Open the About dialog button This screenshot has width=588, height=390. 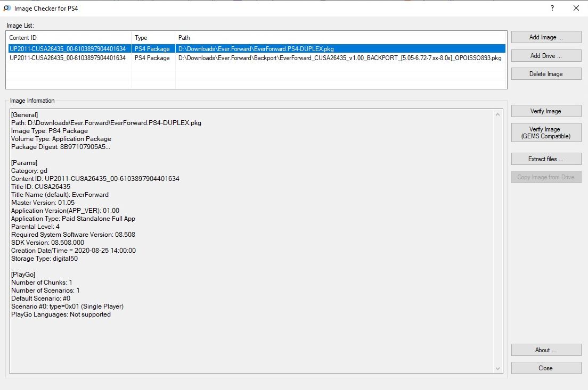(x=546, y=350)
